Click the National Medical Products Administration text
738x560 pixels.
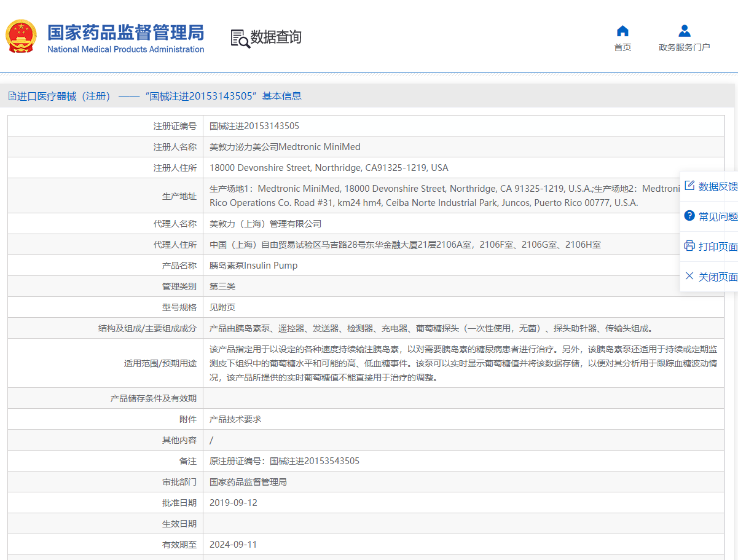(126, 49)
